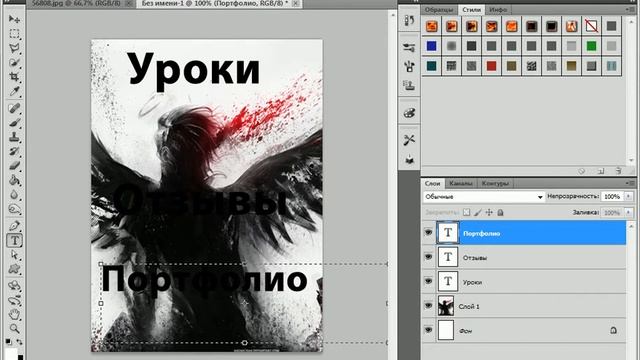The width and height of the screenshot is (640, 360).
Task: Apply the blue style swatch
Action: [431, 46]
